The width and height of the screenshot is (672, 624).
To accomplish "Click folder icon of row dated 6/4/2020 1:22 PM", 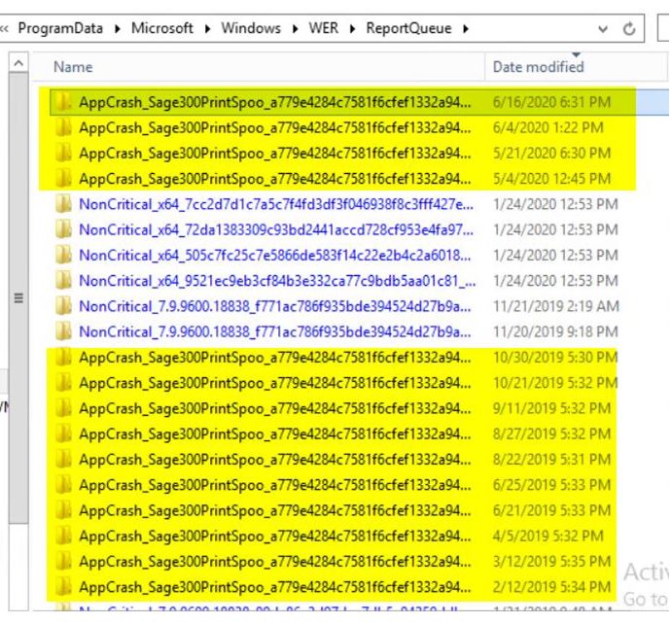I will 64,127.
